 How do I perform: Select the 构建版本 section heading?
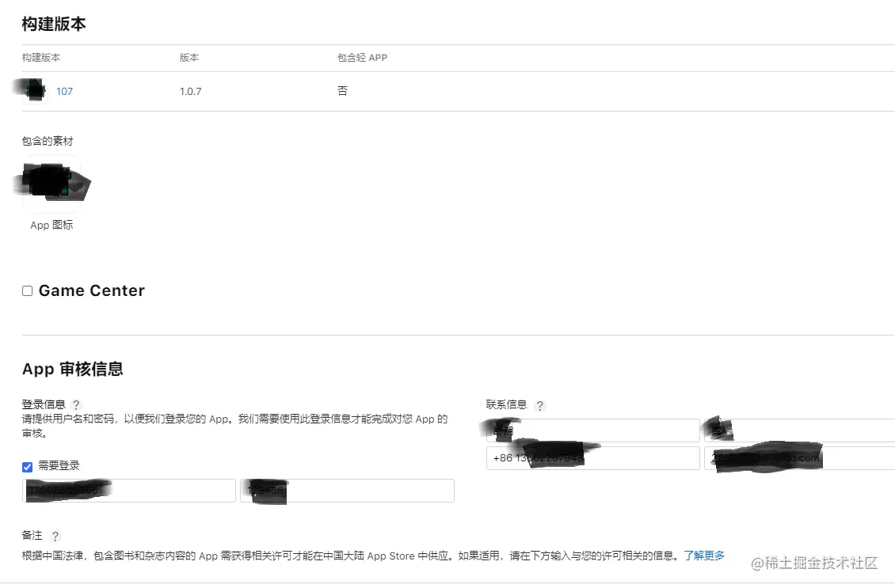[54, 24]
